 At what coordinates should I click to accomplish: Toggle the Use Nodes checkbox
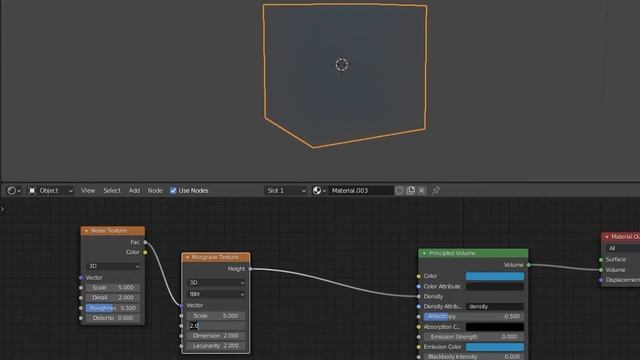pos(173,191)
